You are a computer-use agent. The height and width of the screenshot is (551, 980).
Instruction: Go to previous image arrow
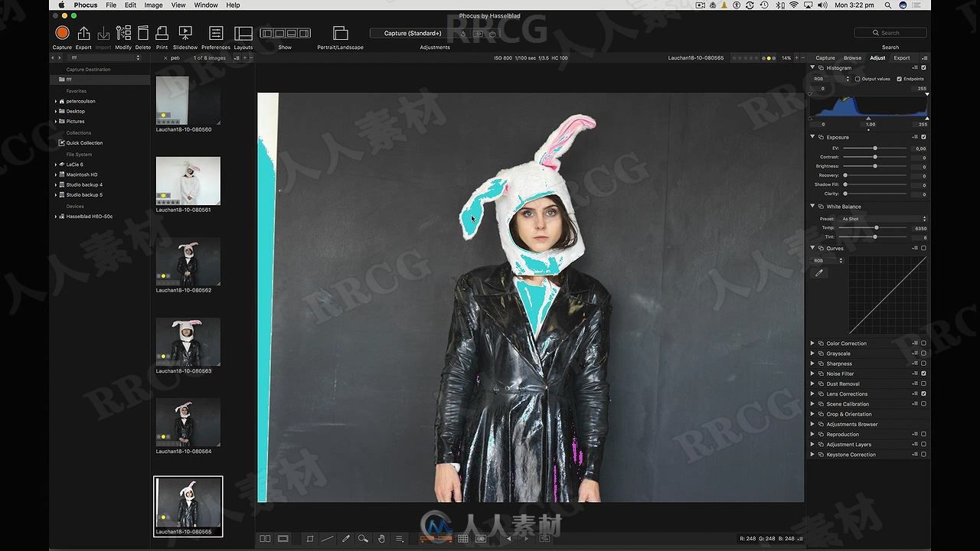[509, 539]
